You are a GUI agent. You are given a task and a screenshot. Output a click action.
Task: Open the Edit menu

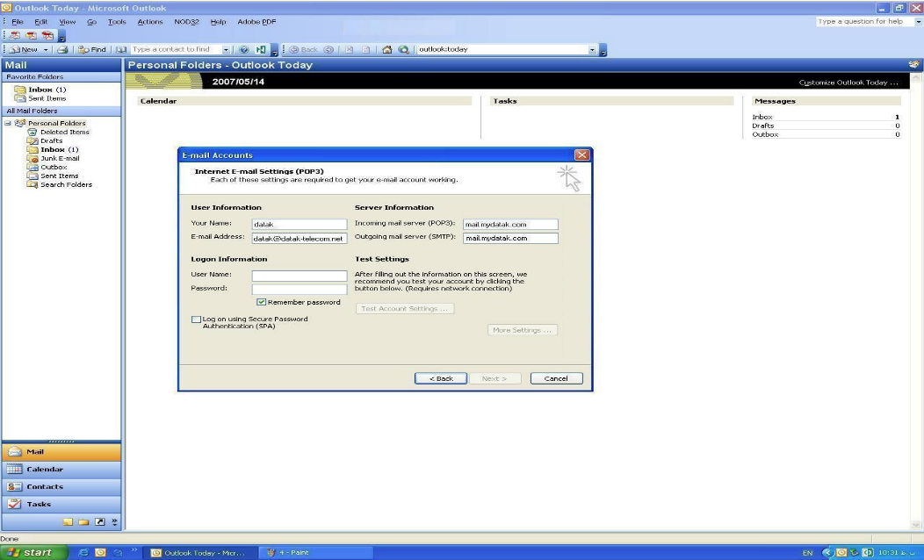[x=40, y=22]
